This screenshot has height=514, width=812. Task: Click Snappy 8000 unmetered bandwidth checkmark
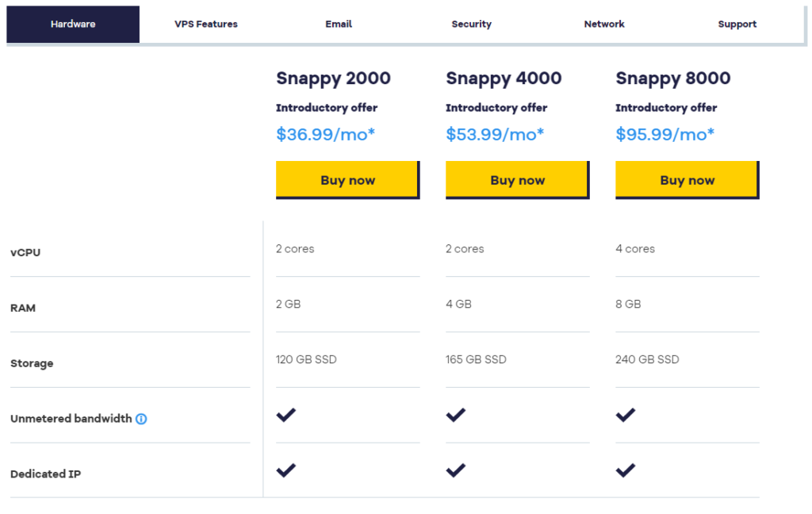(626, 415)
